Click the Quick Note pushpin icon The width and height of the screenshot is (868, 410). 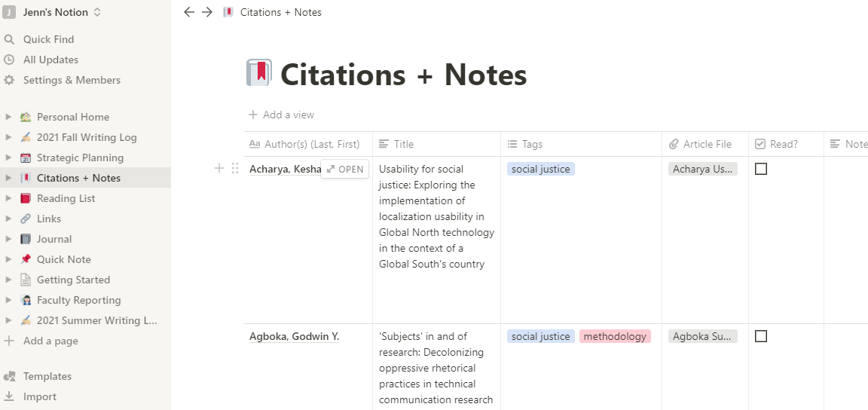click(x=26, y=259)
